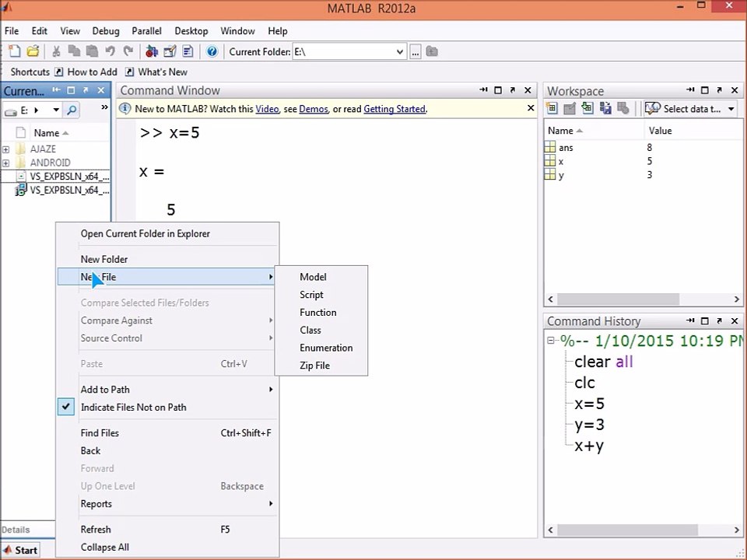The image size is (747, 560).
Task: Open the File menu
Action: pos(12,31)
